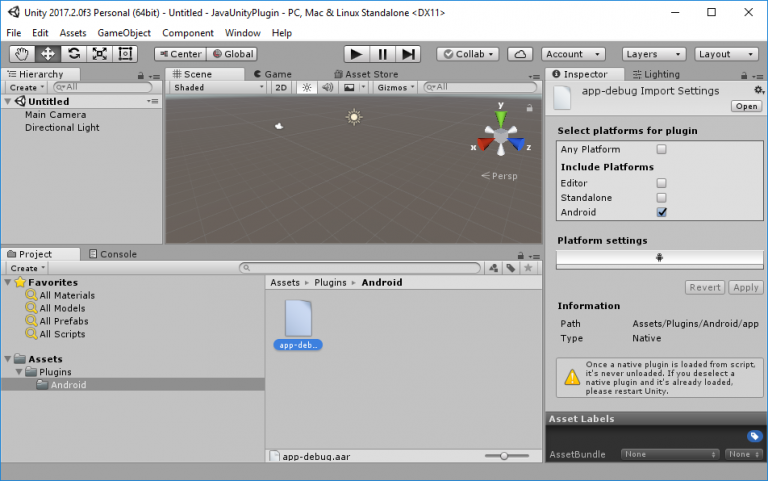
Task: Open the Collab dropdown
Action: click(x=468, y=54)
